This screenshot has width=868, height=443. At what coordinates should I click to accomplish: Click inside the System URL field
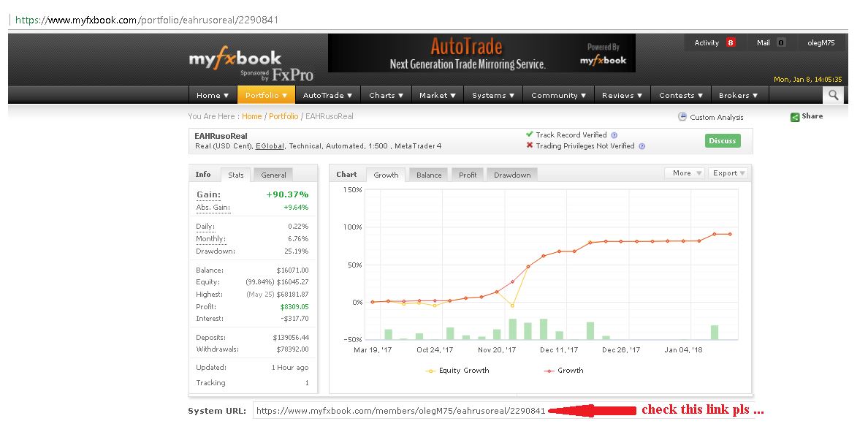503,410
